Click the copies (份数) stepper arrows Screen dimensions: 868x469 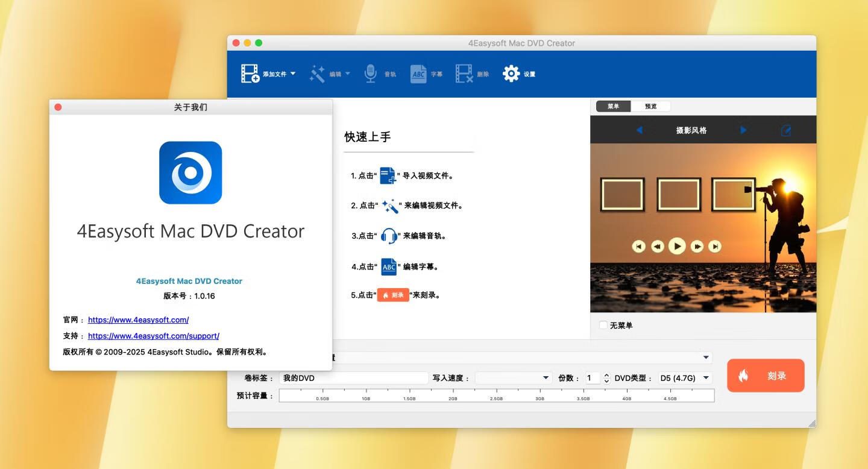(x=606, y=378)
